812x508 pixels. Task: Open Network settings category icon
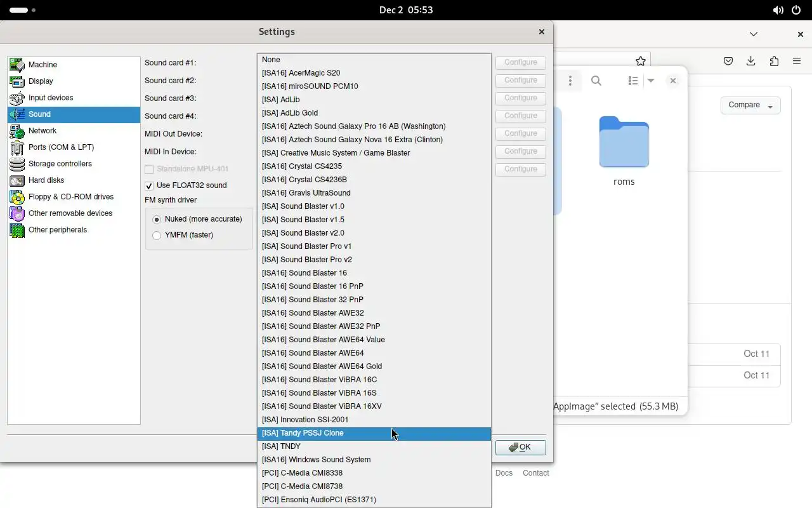pos(17,131)
